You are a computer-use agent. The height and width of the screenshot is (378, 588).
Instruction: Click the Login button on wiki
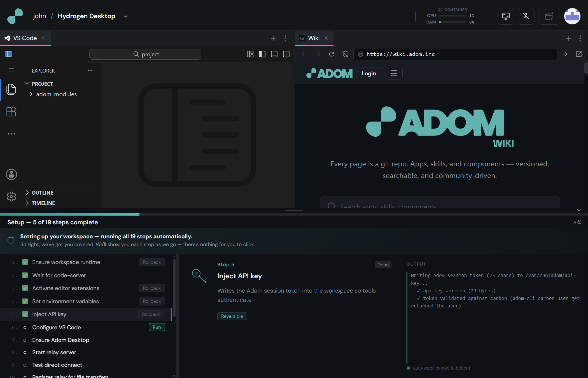[369, 73]
